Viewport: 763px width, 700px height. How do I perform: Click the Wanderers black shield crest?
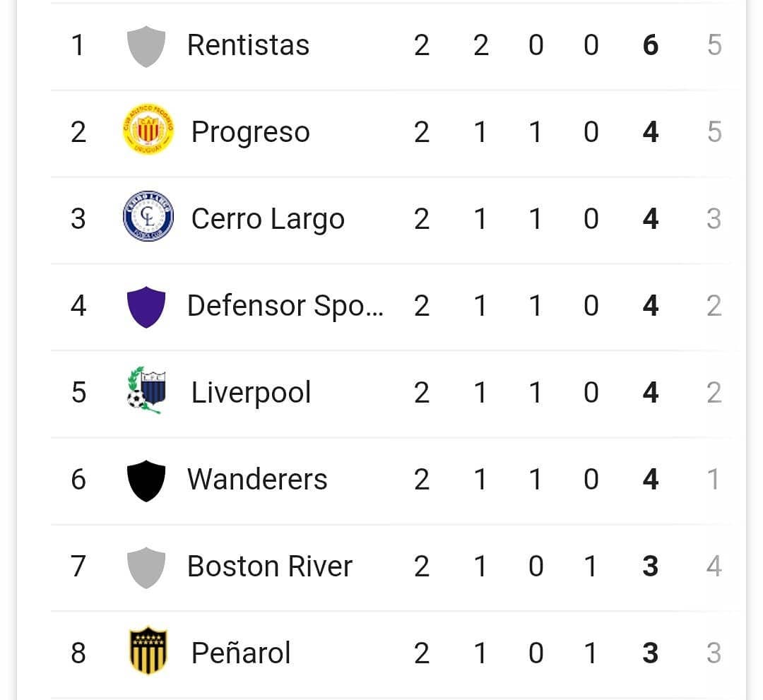click(146, 480)
